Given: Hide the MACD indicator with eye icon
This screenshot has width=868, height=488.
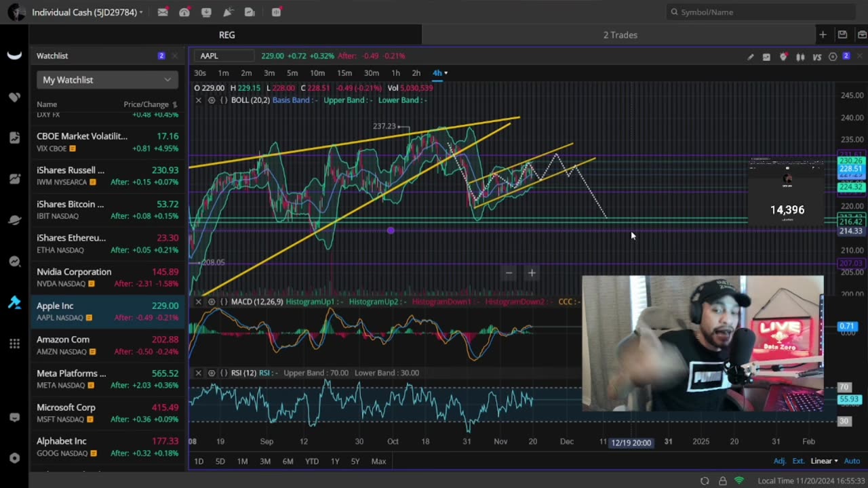Looking at the screenshot, I should tap(212, 302).
